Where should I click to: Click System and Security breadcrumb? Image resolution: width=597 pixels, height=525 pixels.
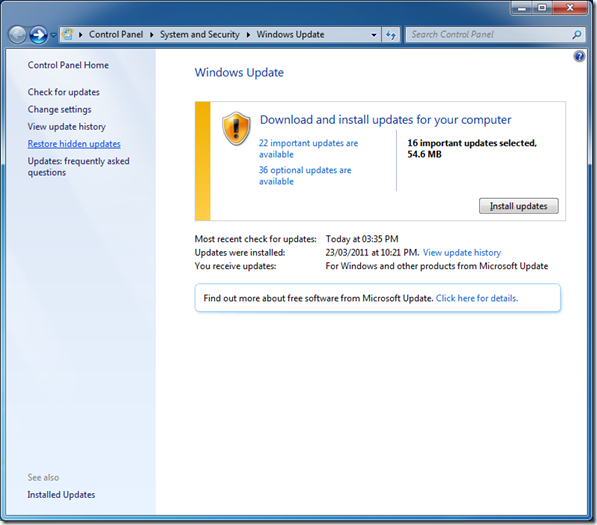[x=200, y=35]
